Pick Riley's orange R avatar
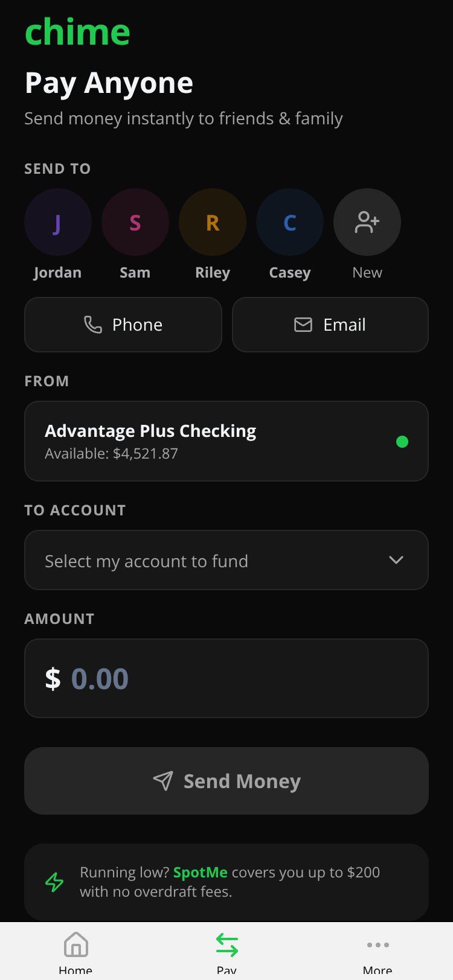453x980 pixels. click(213, 222)
